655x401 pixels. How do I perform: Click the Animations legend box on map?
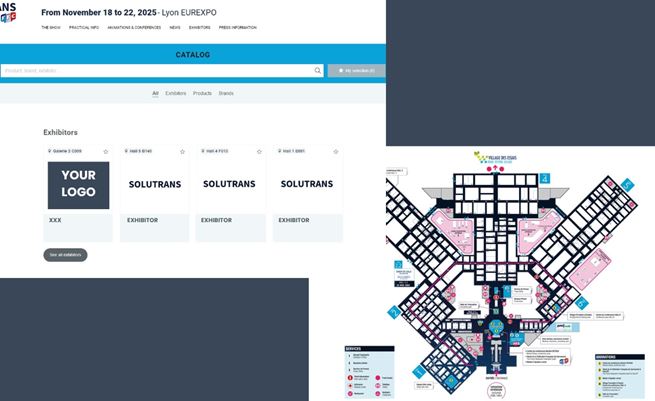(620, 376)
